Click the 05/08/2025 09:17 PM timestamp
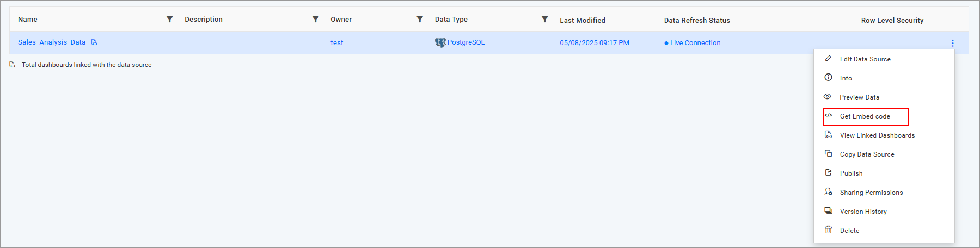The width and height of the screenshot is (980, 248). pos(595,43)
